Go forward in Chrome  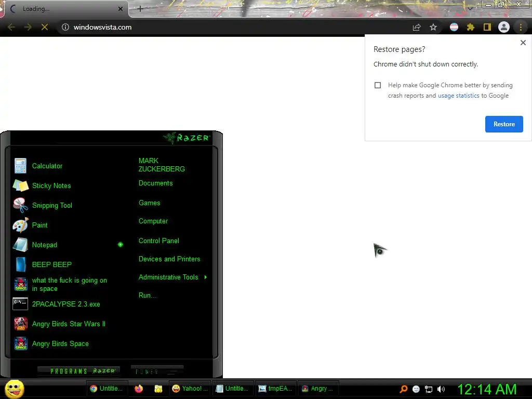click(28, 27)
